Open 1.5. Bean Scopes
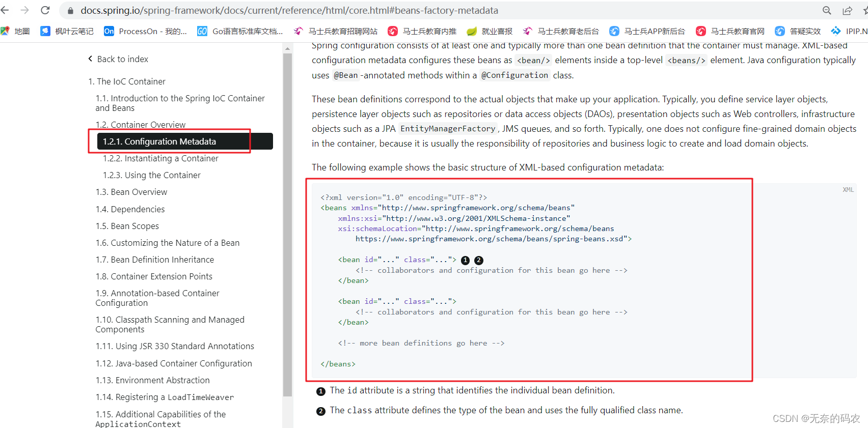 [x=127, y=226]
